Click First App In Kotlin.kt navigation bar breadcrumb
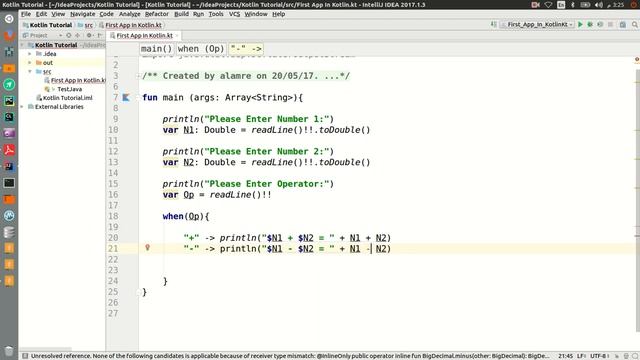Screen dimensions: 640x360 pyautogui.click(x=131, y=25)
